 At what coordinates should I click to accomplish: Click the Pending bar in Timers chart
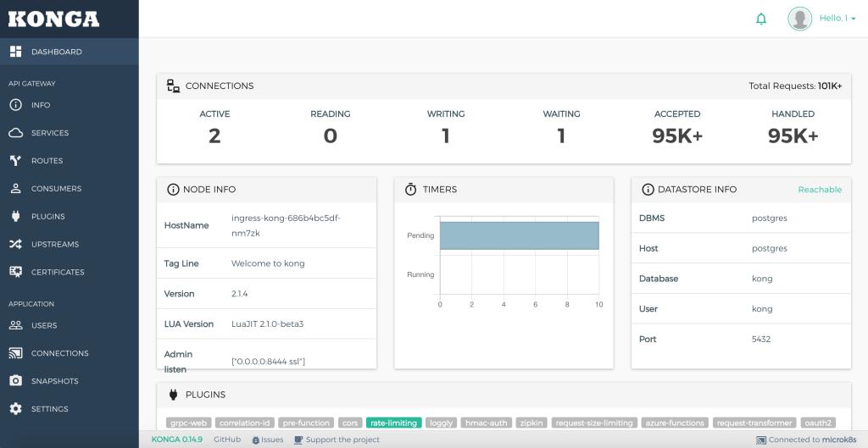(520, 235)
